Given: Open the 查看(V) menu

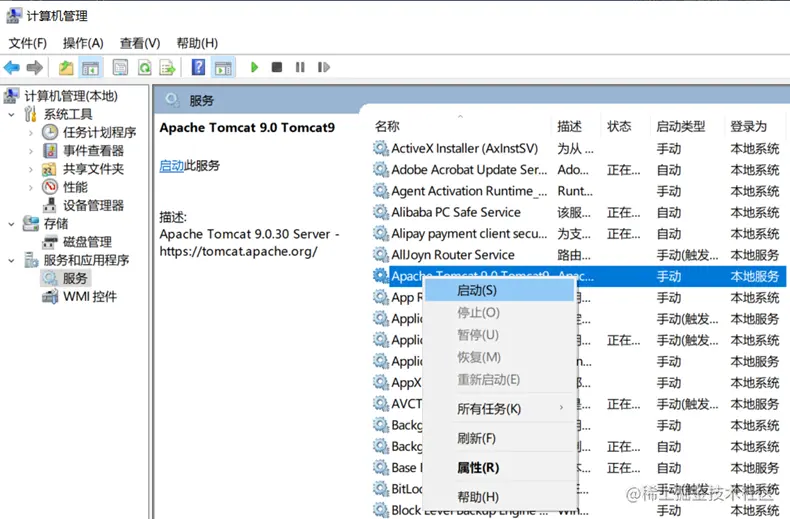Looking at the screenshot, I should (140, 43).
